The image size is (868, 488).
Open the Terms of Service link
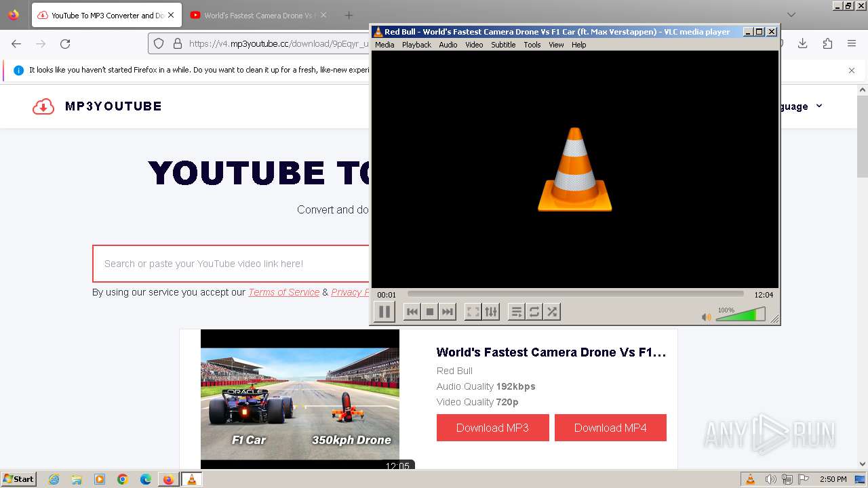(x=283, y=292)
